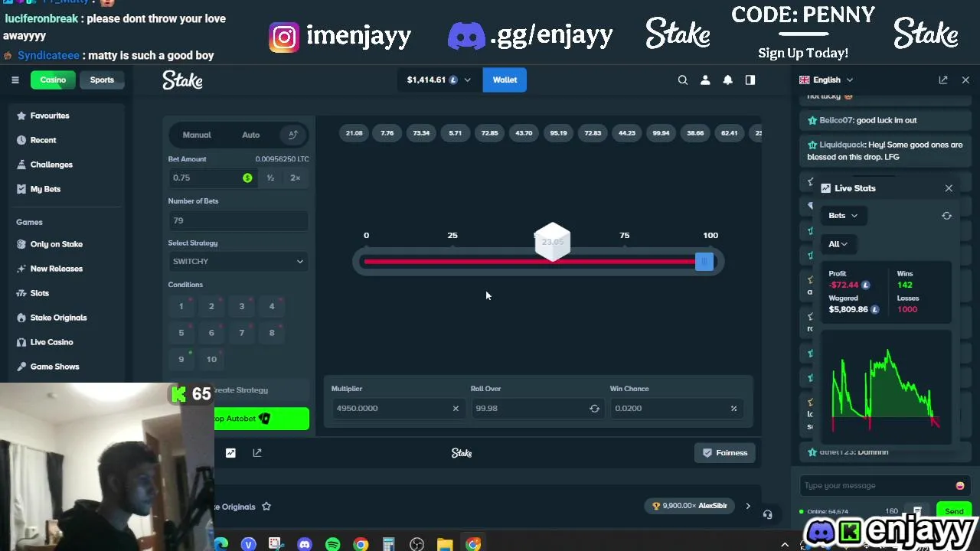
Task: Open chat rules icon next to Send
Action: (917, 510)
